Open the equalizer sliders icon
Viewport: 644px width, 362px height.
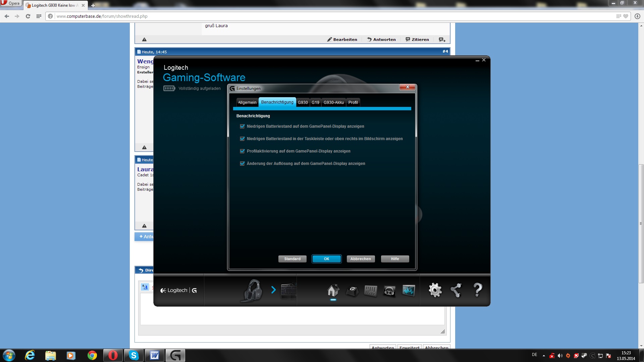(371, 291)
